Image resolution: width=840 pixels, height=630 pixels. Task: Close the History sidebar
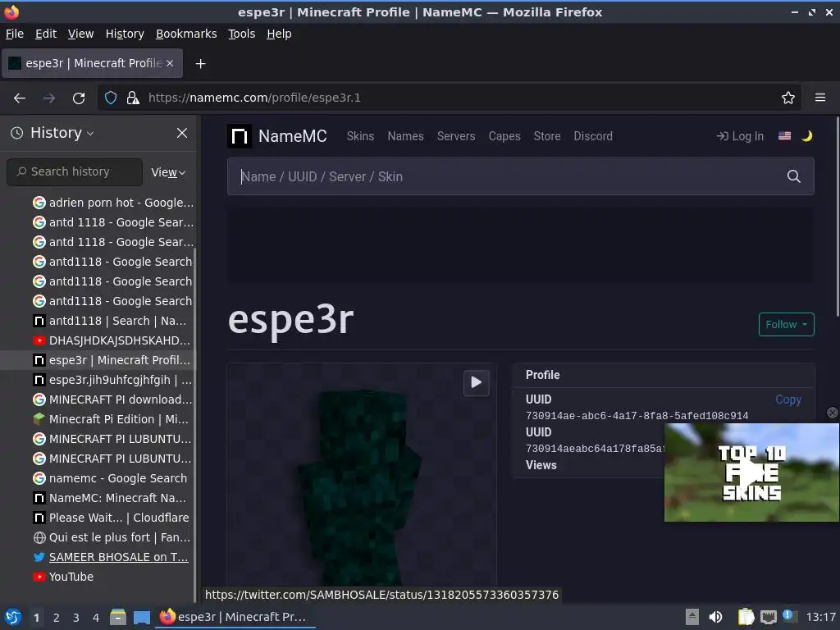[x=182, y=133]
